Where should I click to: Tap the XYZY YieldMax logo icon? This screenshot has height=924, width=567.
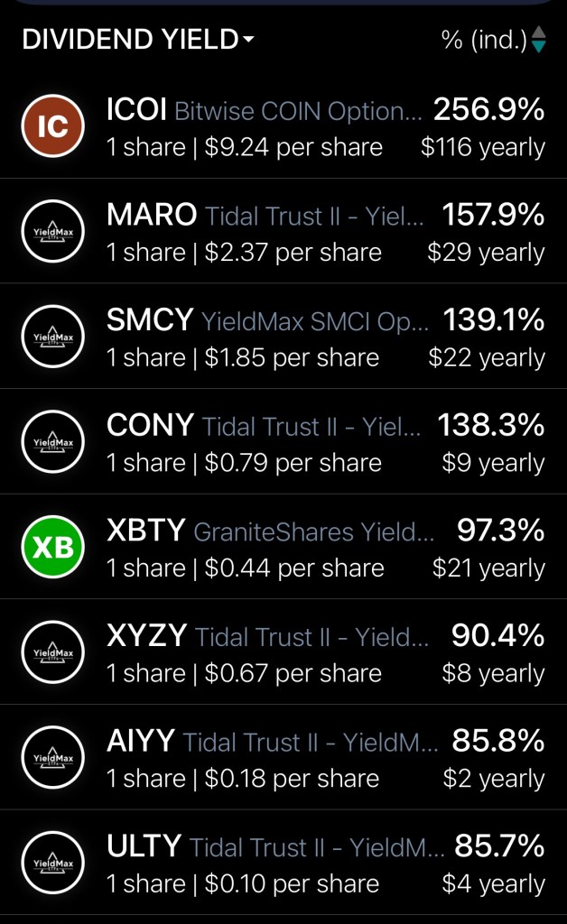pos(52,652)
